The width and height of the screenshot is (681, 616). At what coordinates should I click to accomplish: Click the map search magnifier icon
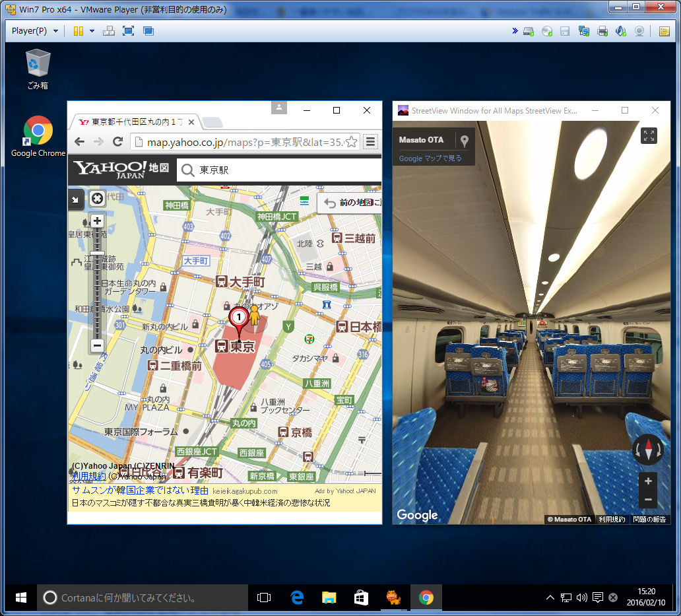(x=187, y=170)
